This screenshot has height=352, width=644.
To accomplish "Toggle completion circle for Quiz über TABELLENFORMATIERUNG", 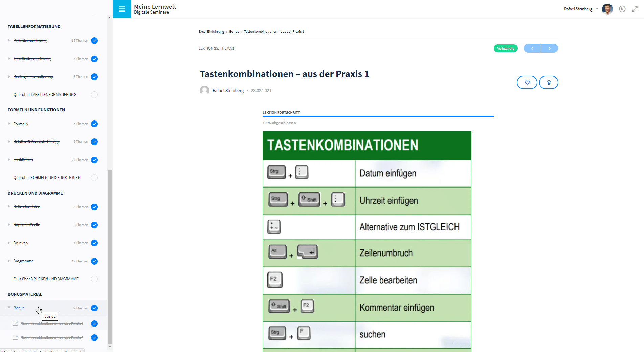I will (x=94, y=95).
